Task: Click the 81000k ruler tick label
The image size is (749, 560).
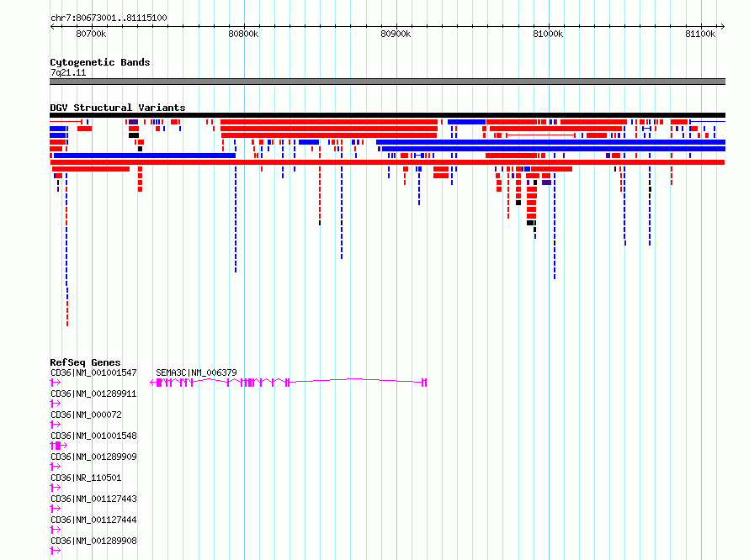Action: pyautogui.click(x=549, y=34)
